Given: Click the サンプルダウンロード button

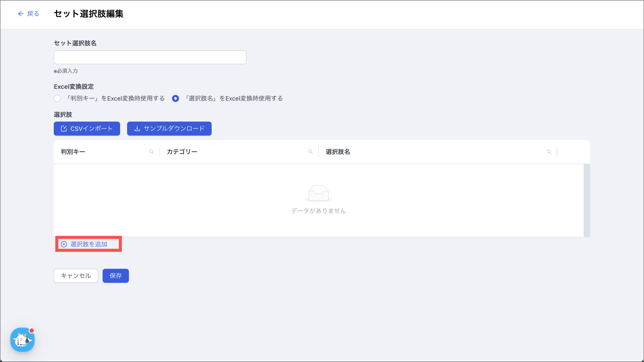Looking at the screenshot, I should [169, 129].
